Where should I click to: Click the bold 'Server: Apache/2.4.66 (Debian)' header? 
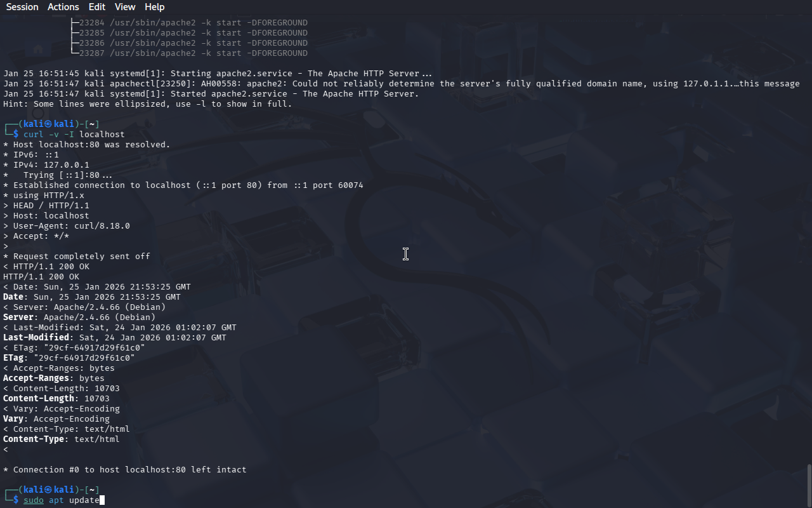[79, 317]
